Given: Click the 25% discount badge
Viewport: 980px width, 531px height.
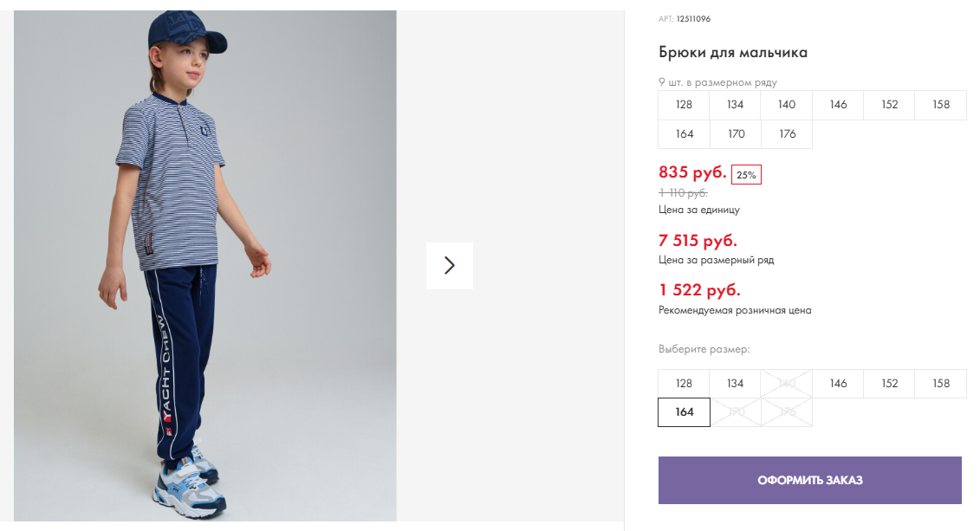Looking at the screenshot, I should 746,175.
